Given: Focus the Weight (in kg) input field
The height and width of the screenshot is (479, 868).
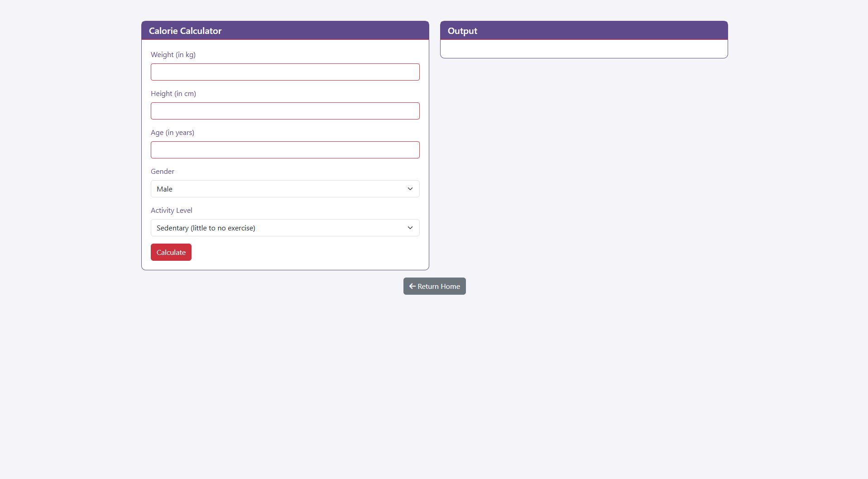Looking at the screenshot, I should 285,72.
